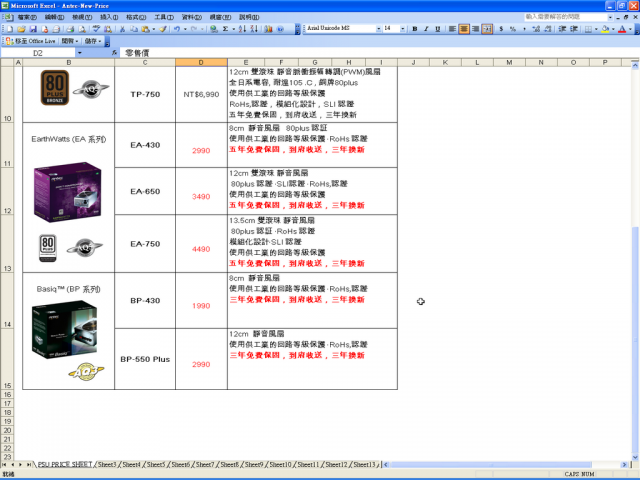Click the 開啟 button in Office Live toolbar
Image resolution: width=640 pixels, height=480 pixels.
(69, 41)
